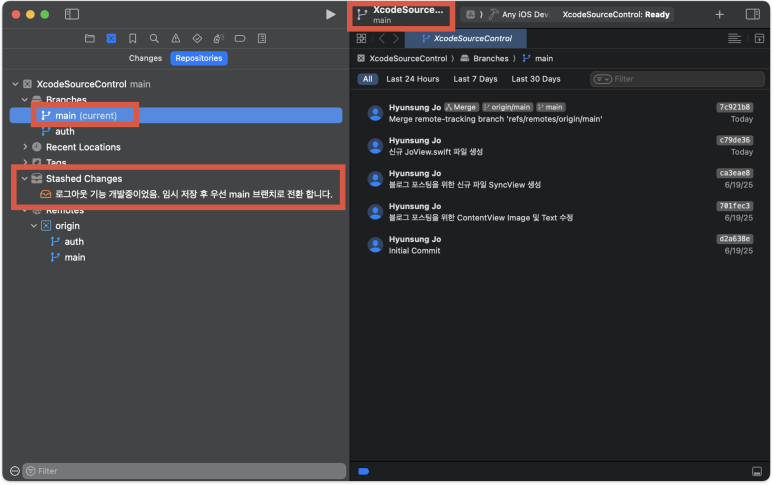Open the Project navigator folder icon

click(x=90, y=38)
